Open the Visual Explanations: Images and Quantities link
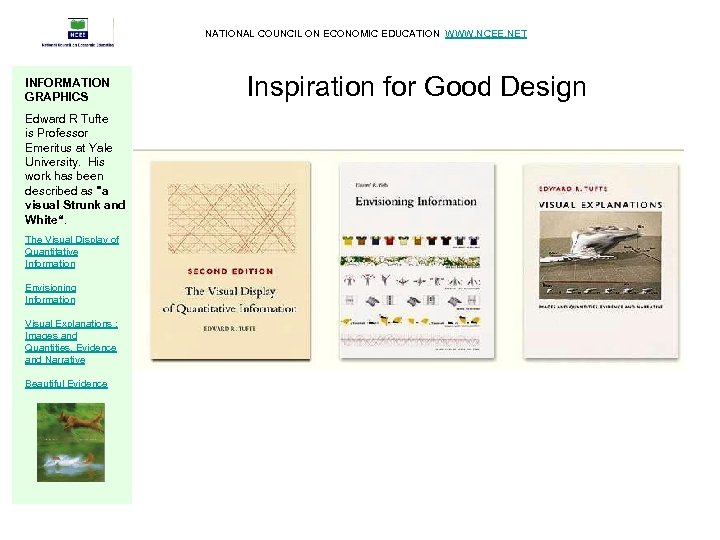The height and width of the screenshot is (540, 720). (71, 342)
